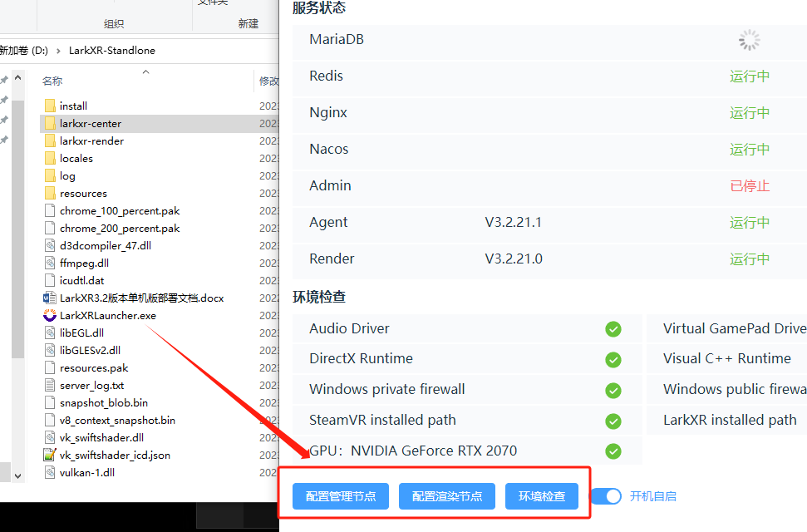Select the larkxr-center folder icon
The width and height of the screenshot is (807, 532).
coord(50,123)
